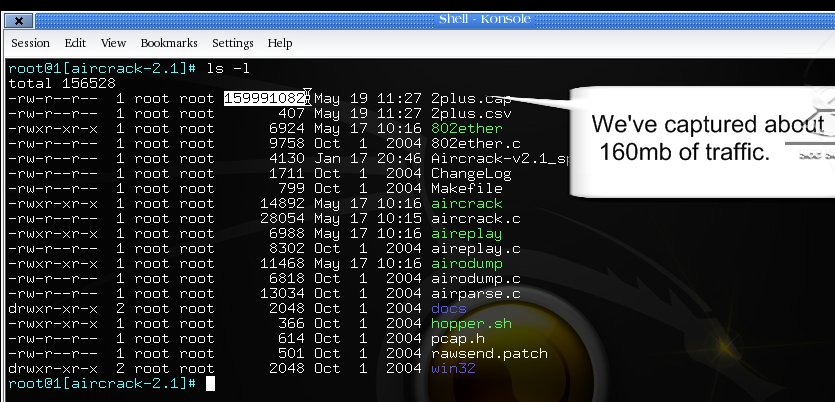Click the green 802ether executable name
This screenshot has width=835, height=402.
click(x=466, y=128)
